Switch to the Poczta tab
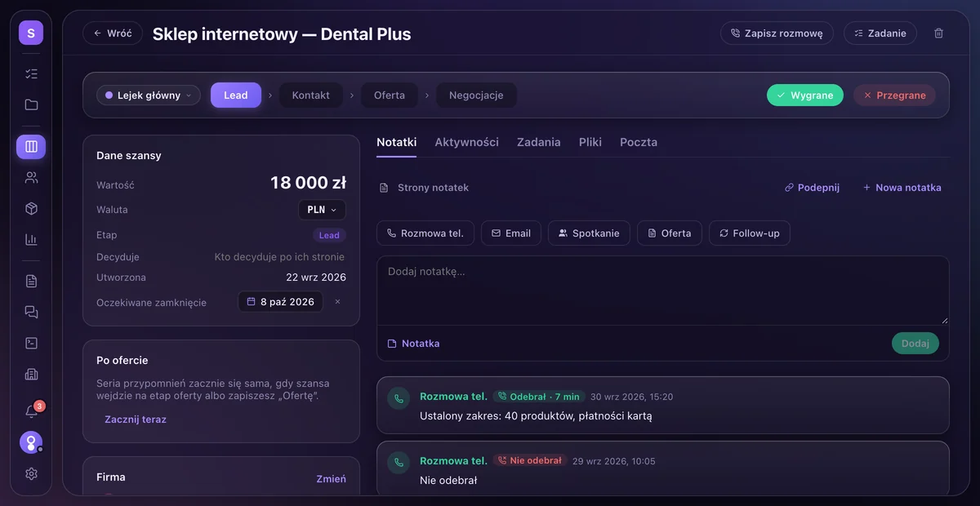 (639, 142)
